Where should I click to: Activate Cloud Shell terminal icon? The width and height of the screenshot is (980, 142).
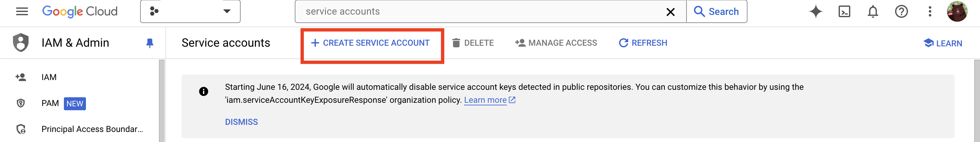[844, 11]
